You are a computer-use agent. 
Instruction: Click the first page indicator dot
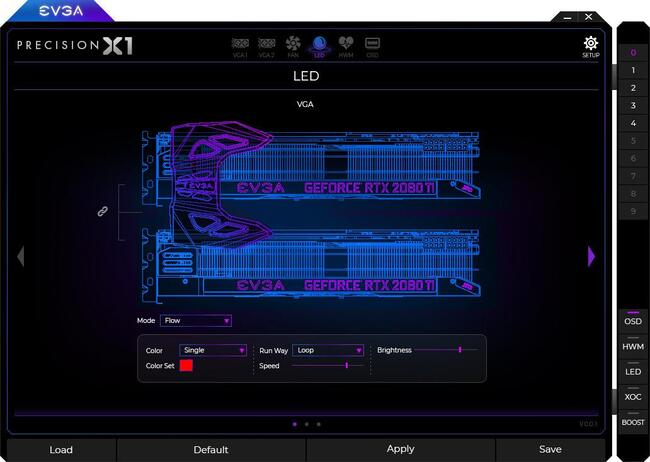click(295, 424)
